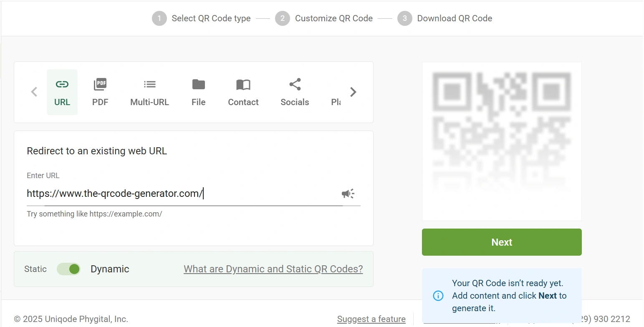Open the Suggest a feature link

click(x=371, y=319)
